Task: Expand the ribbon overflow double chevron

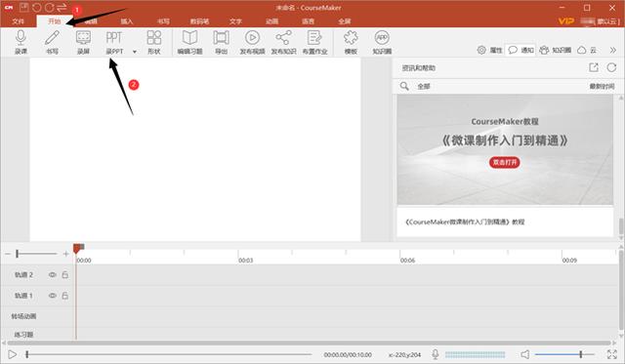Action: (x=613, y=50)
